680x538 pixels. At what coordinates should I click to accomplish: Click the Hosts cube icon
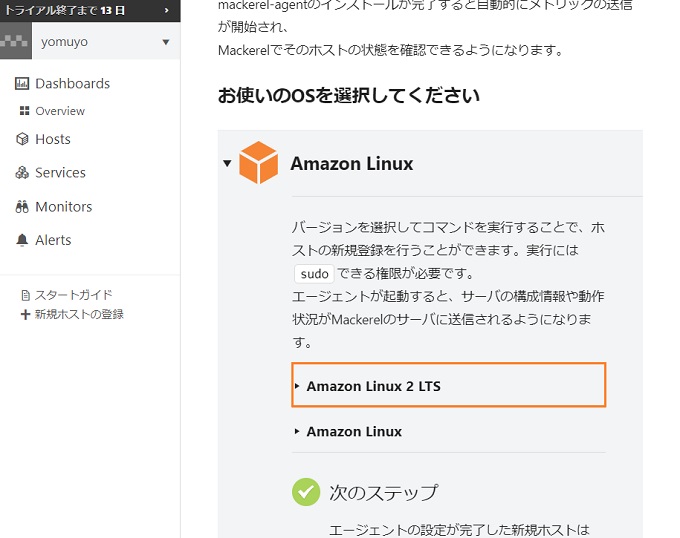pyautogui.click(x=22, y=139)
